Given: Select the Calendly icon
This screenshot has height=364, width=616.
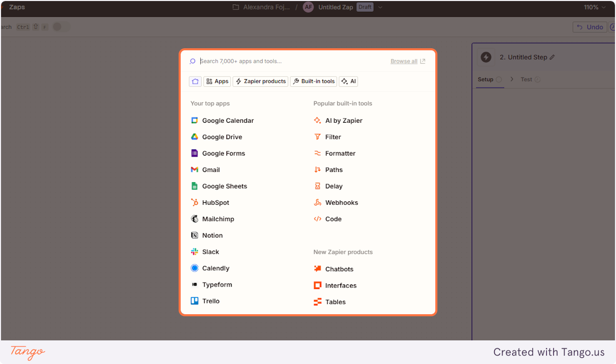Looking at the screenshot, I should pyautogui.click(x=195, y=269).
